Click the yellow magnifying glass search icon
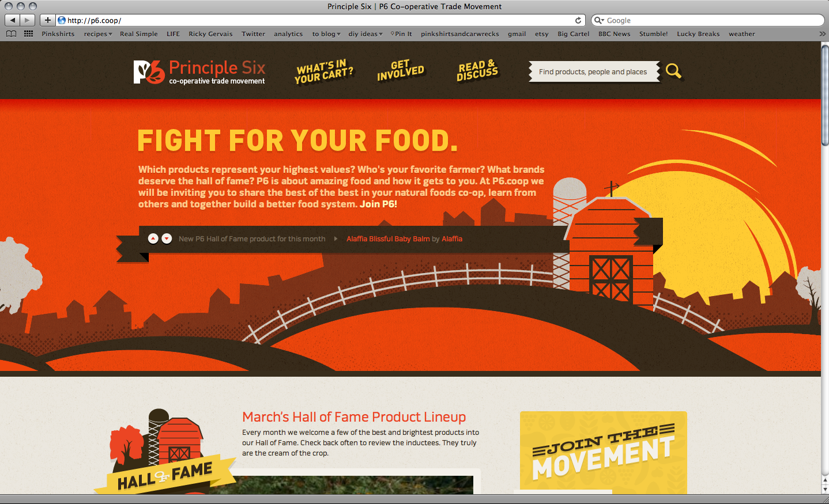Screen dimensions: 829x504 point(673,71)
